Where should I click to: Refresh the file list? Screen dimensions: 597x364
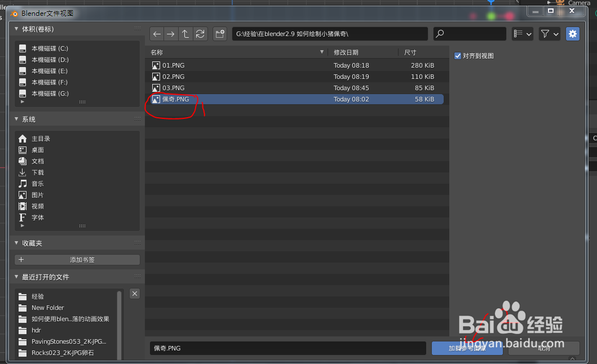[x=200, y=34]
